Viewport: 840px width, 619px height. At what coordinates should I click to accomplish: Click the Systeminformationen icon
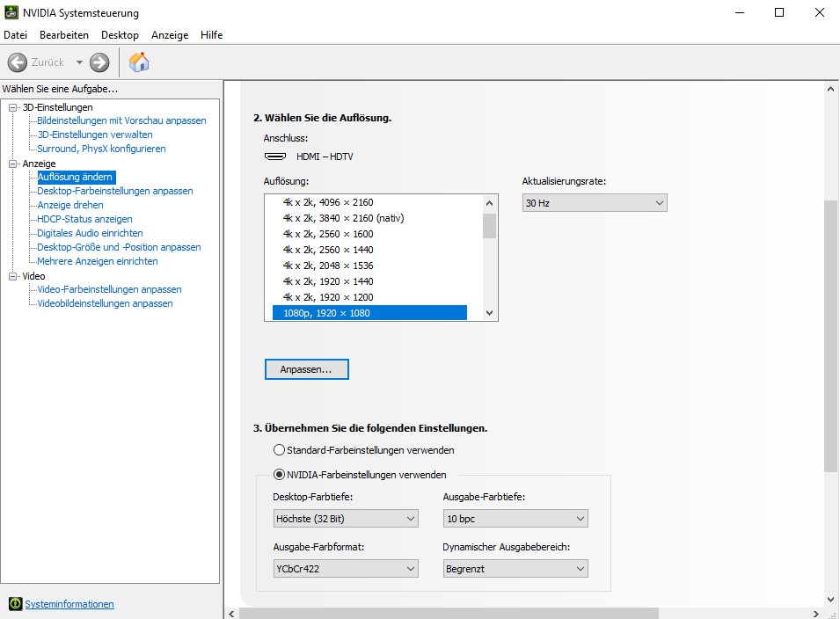point(16,604)
